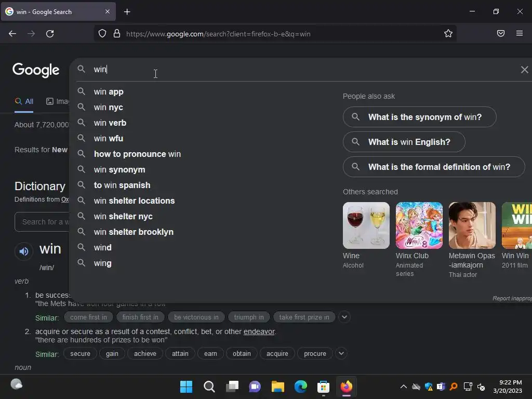Select the 'wing' suggestion
This screenshot has height=399, width=532.
[102, 263]
